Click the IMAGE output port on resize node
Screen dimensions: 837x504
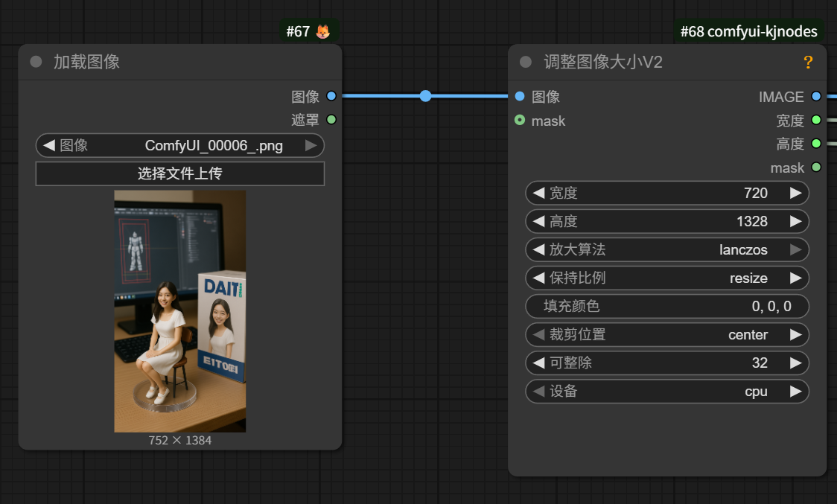[x=817, y=96]
